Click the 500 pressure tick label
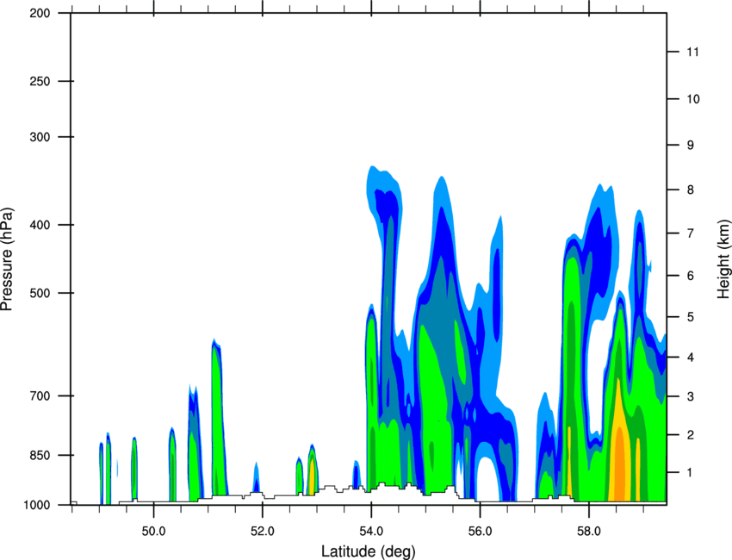The height and width of the screenshot is (560, 732). click(40, 293)
